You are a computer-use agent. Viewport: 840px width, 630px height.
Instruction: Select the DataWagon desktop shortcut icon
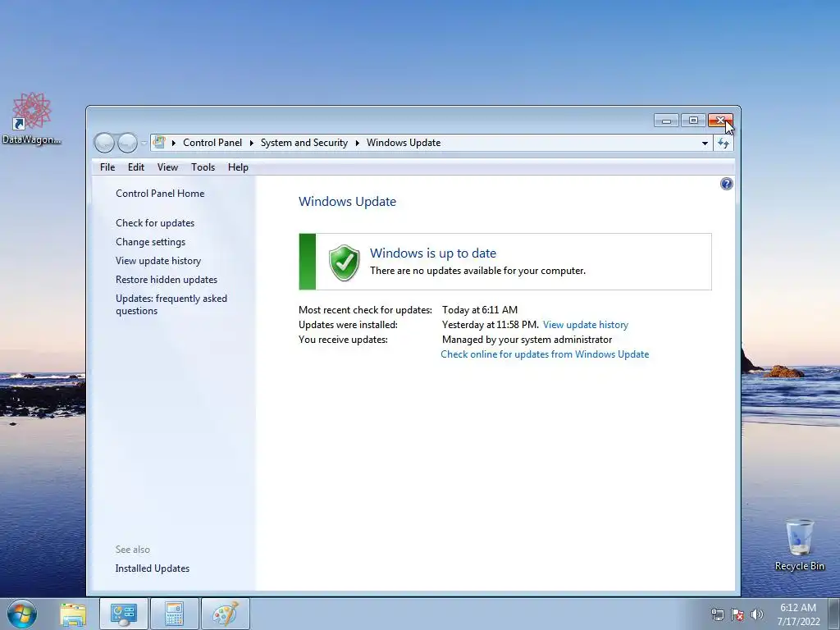[x=32, y=118]
